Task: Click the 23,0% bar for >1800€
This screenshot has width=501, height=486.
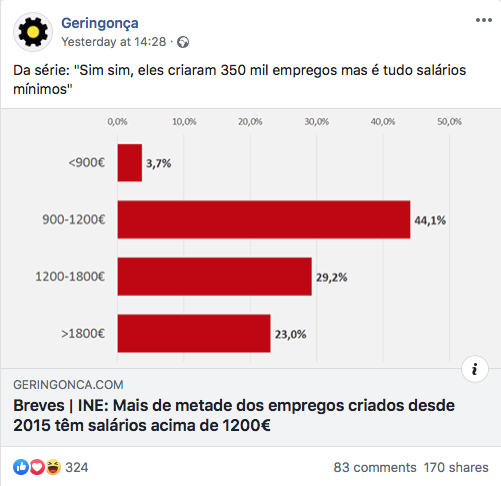Action: [x=194, y=333]
